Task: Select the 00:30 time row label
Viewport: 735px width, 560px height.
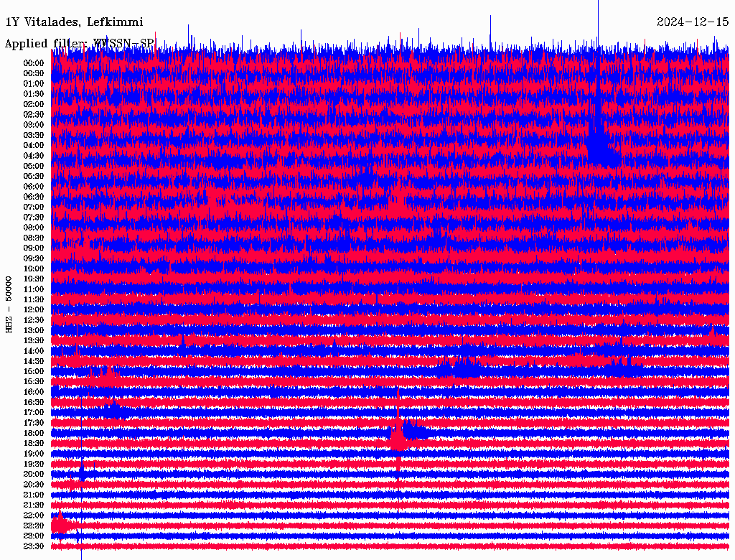Action: click(34, 74)
